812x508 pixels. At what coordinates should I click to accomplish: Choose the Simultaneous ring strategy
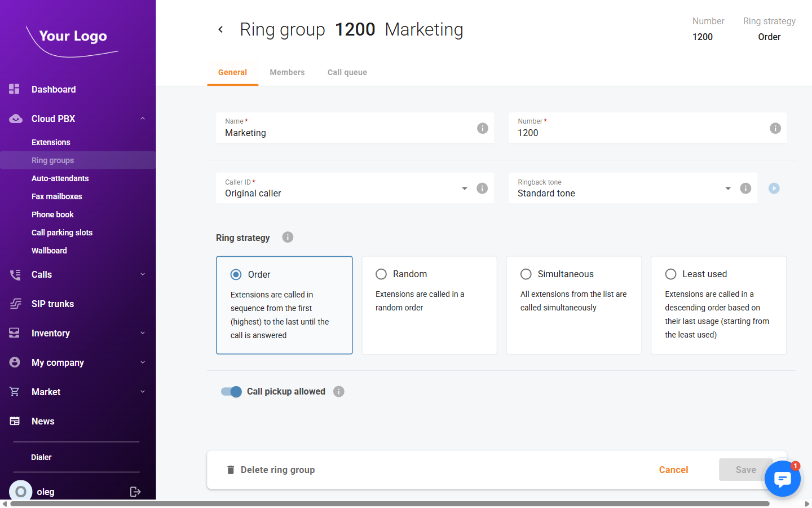(526, 274)
